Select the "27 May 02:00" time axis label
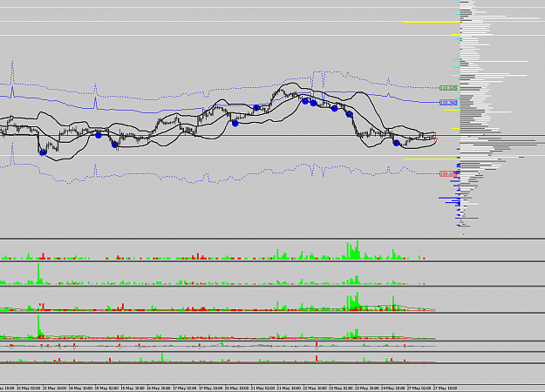The width and height of the screenshot is (545, 392). point(419,388)
